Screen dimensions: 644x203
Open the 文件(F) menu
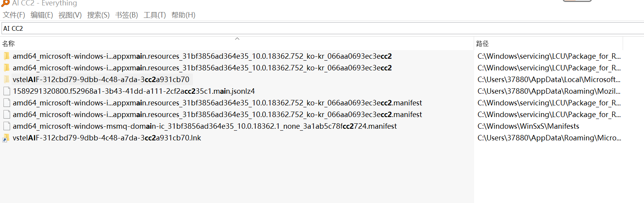click(x=14, y=15)
